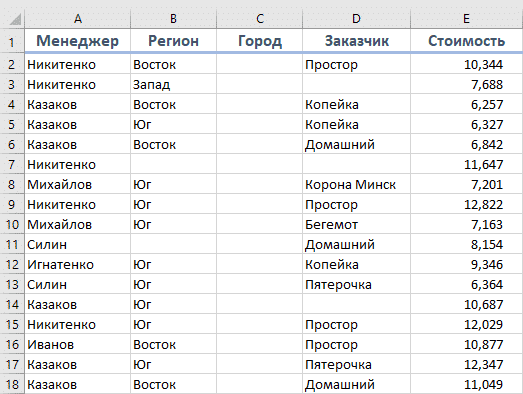Image resolution: width=523 pixels, height=394 pixels.
Task: Select the Игнатенко cell
Action: 77,264
